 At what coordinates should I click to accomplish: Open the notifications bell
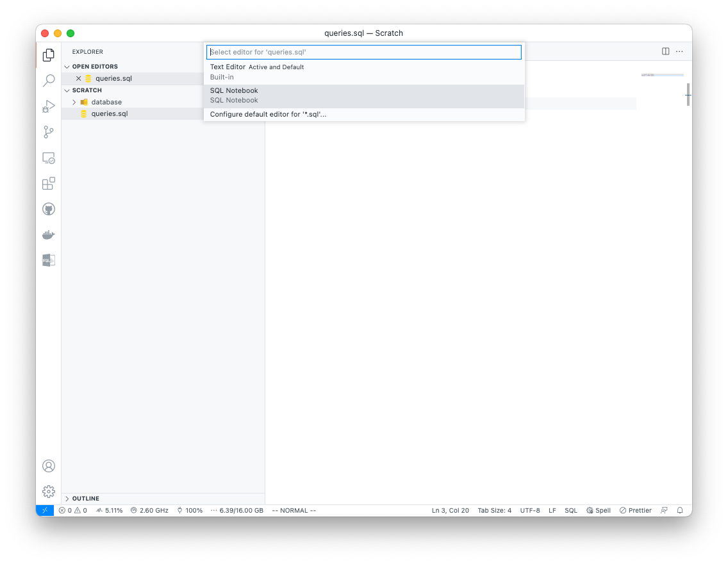coord(679,510)
